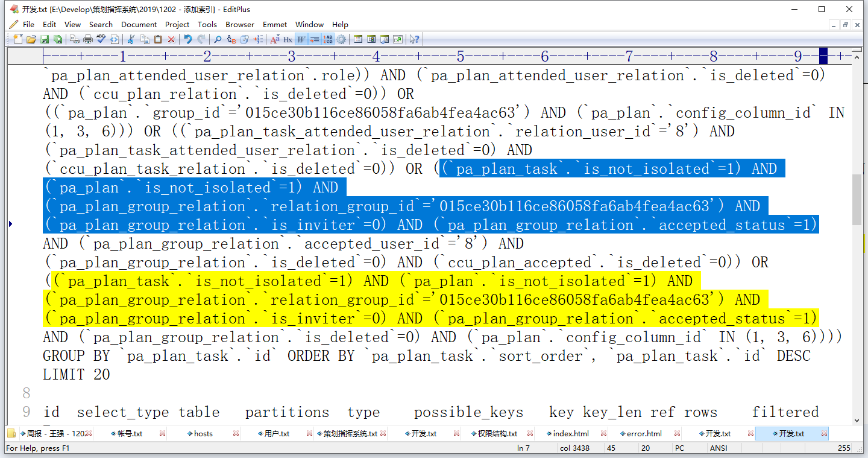The image size is (868, 458).
Task: Click the context Help arrow-question icon
Action: click(415, 39)
